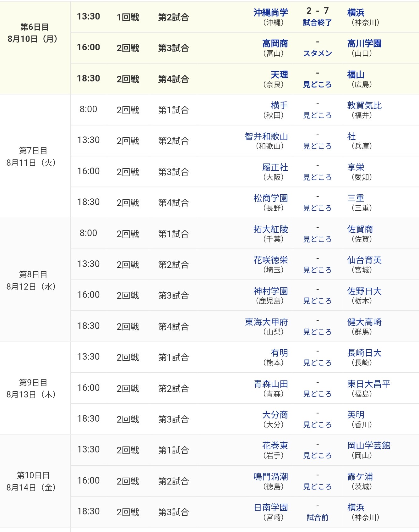This screenshot has height=532, width=419.
Task: Open 英明 team page
Action: pos(356,415)
